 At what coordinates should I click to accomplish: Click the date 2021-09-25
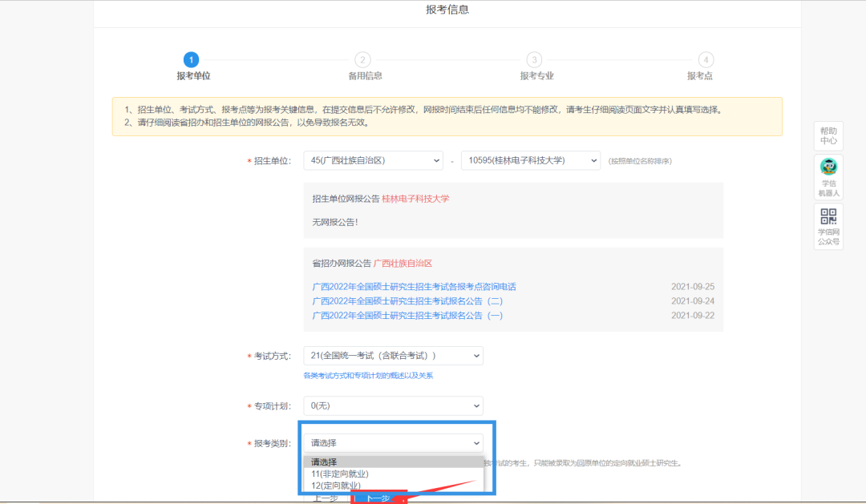pos(693,287)
